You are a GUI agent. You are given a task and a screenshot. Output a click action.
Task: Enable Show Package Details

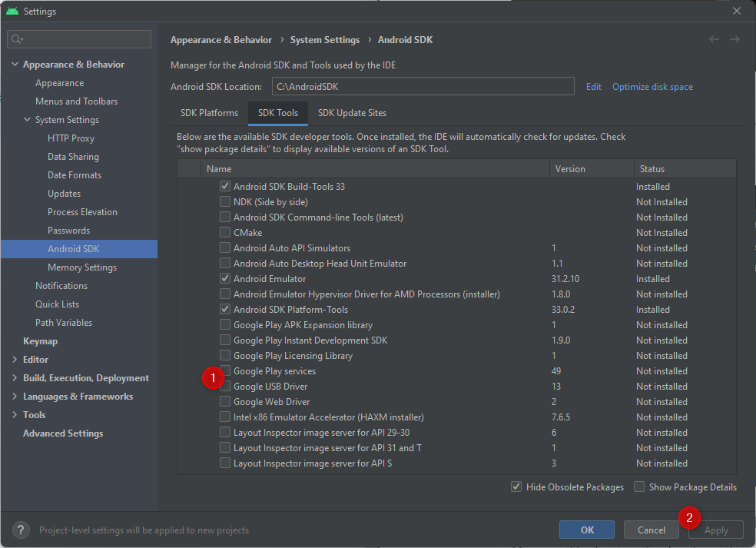pyautogui.click(x=639, y=487)
